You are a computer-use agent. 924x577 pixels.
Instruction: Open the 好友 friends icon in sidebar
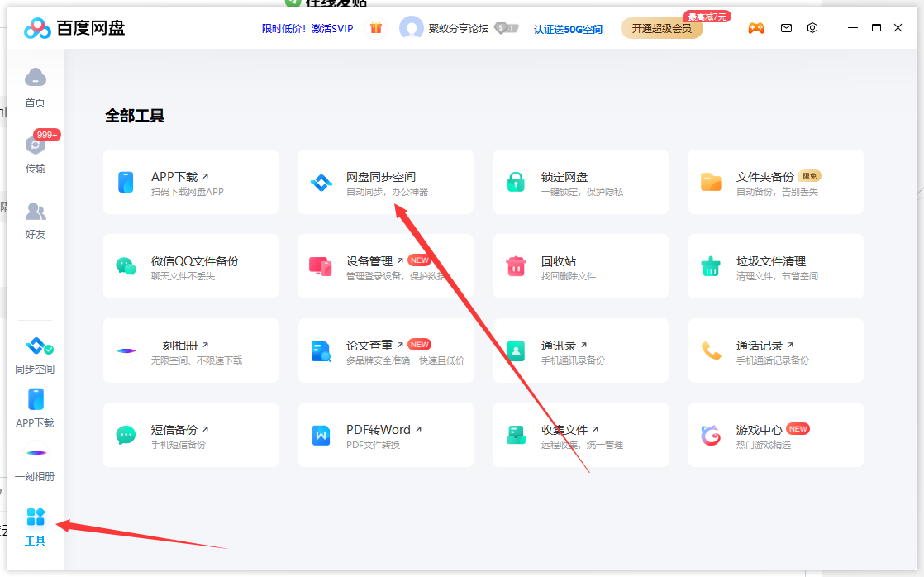pos(36,211)
